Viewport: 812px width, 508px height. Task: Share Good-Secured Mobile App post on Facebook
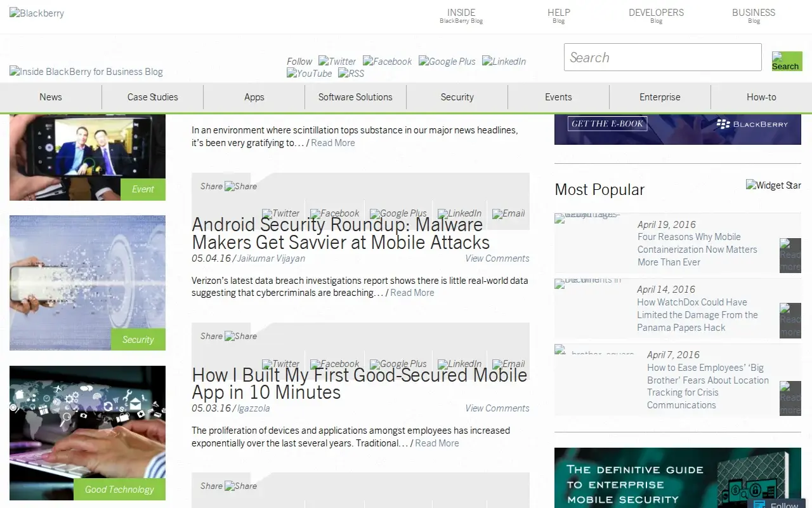[x=335, y=364]
